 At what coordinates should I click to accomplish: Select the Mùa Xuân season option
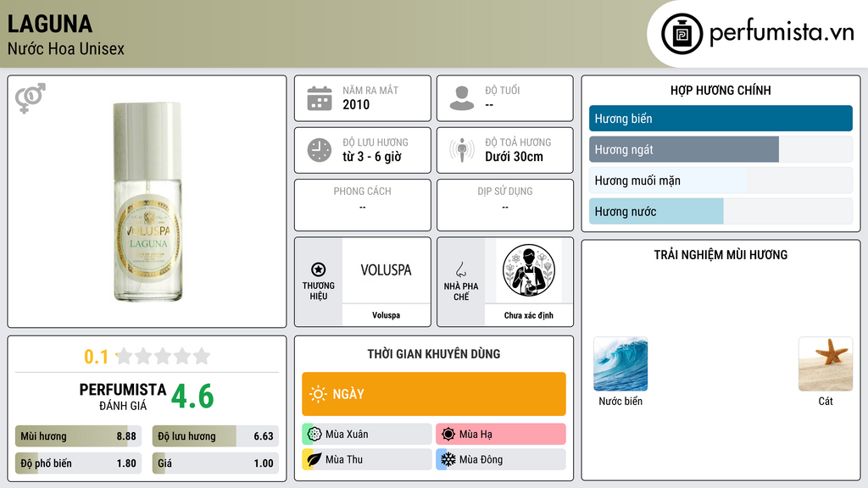(367, 434)
